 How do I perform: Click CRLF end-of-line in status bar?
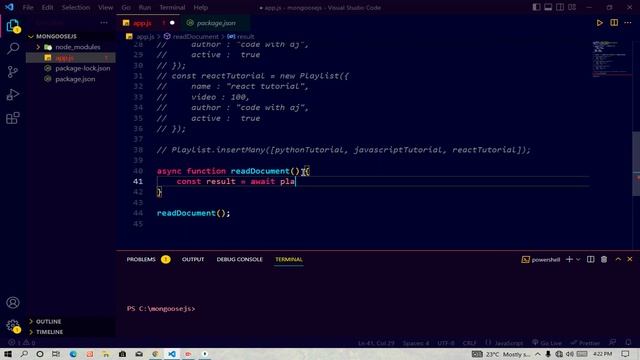coord(469,343)
